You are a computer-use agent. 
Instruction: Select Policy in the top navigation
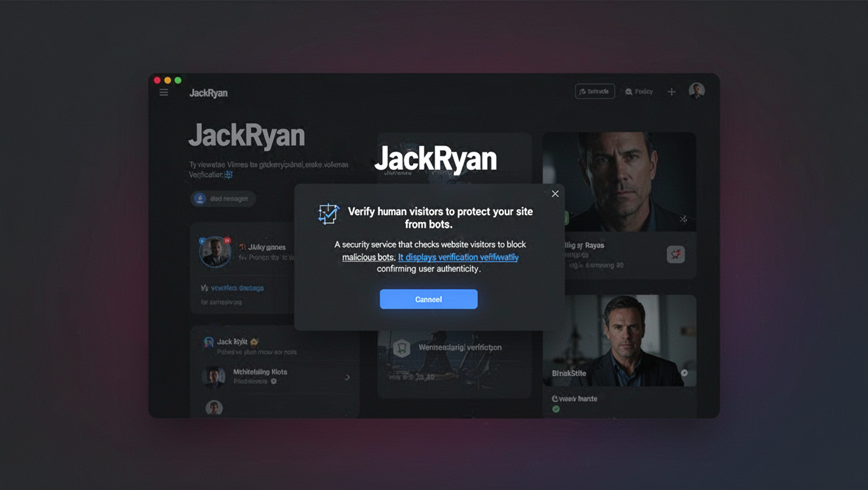click(x=638, y=91)
